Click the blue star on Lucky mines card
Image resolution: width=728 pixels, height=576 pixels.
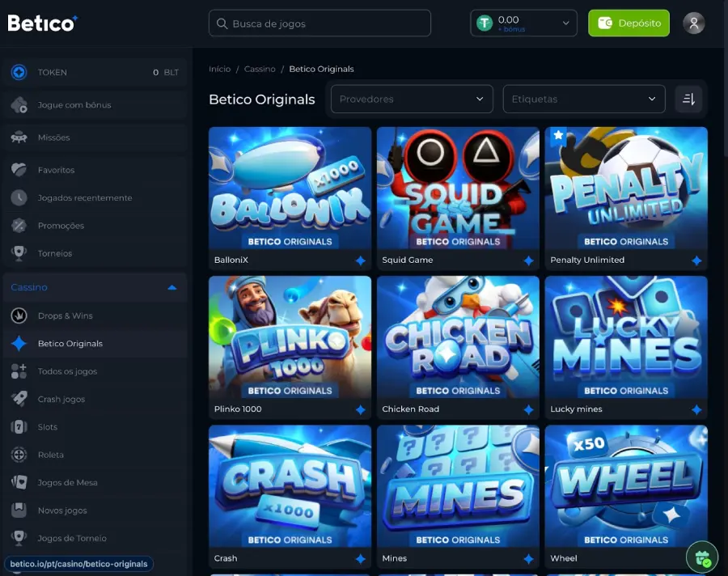point(696,409)
